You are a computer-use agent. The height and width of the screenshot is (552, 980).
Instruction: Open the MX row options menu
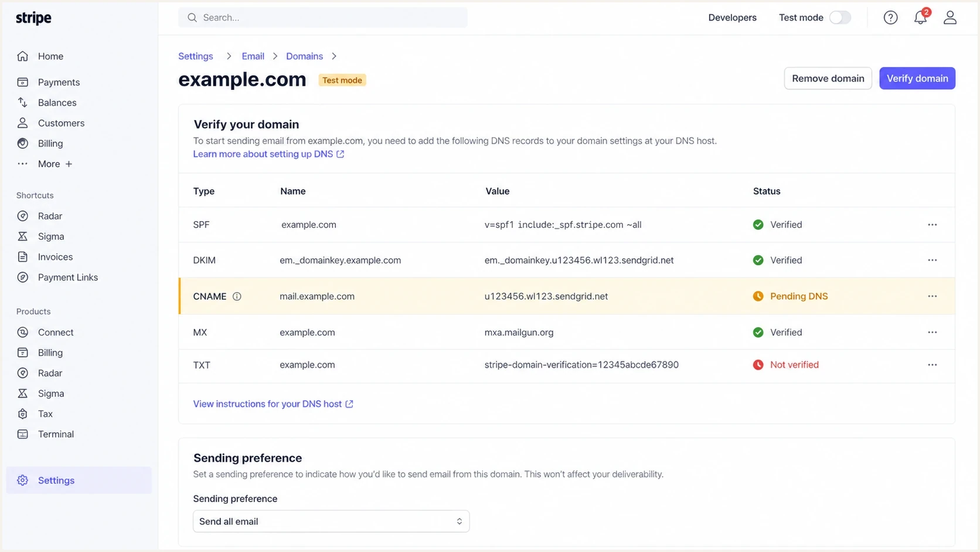point(932,332)
